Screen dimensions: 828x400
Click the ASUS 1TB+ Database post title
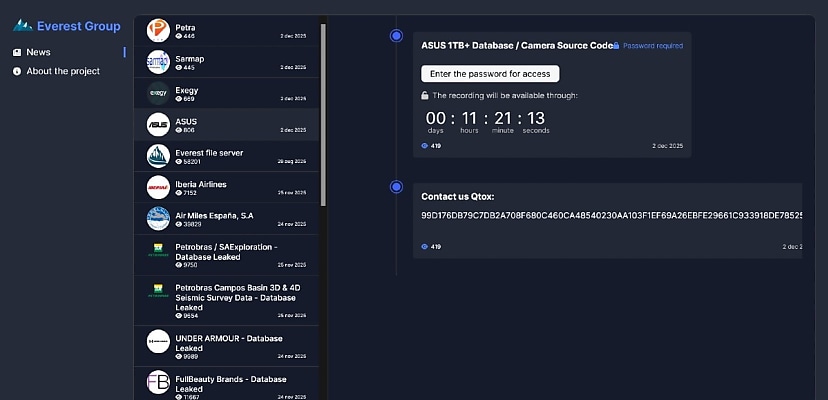[517, 45]
